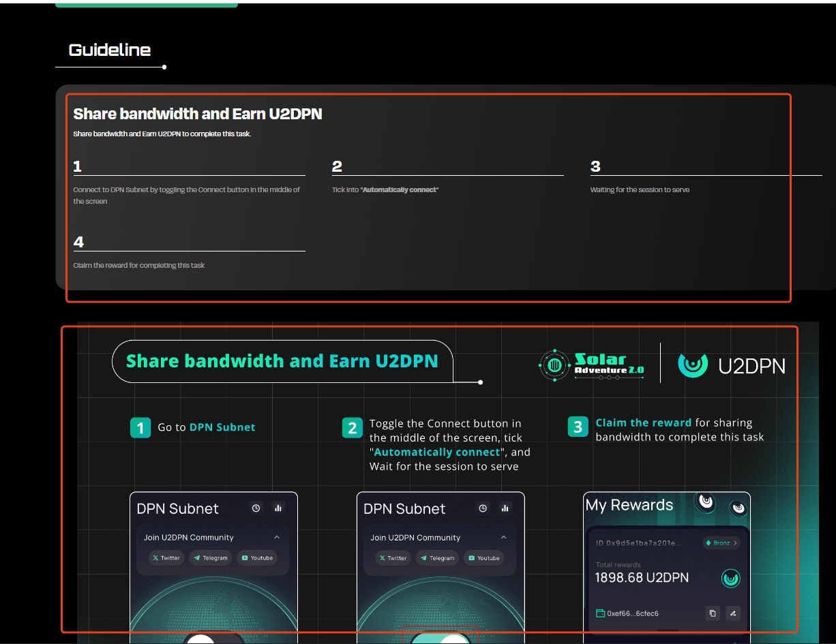
Task: Toggle the highlighted Connect switch in middle card
Action: pyautogui.click(x=441, y=638)
